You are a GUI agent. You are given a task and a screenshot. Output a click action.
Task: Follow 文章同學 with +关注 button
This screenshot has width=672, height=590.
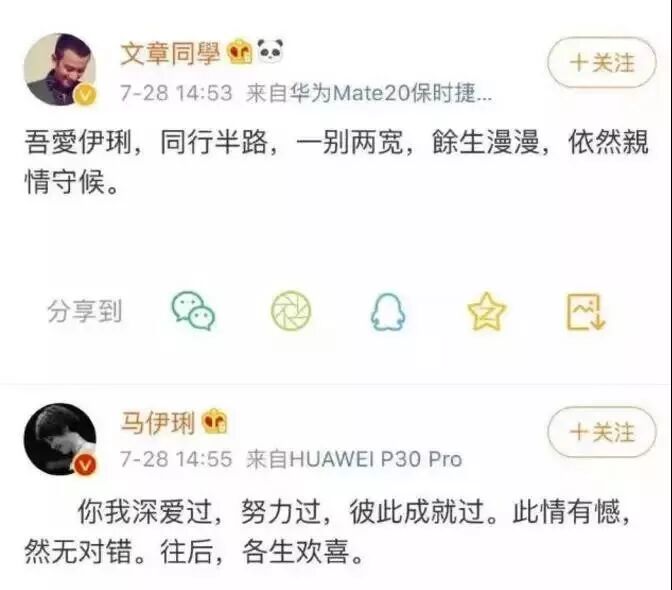[602, 63]
